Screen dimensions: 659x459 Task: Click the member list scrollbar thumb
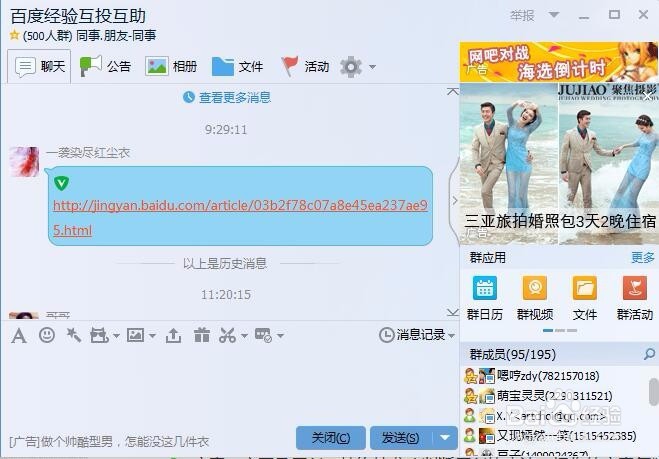654,391
